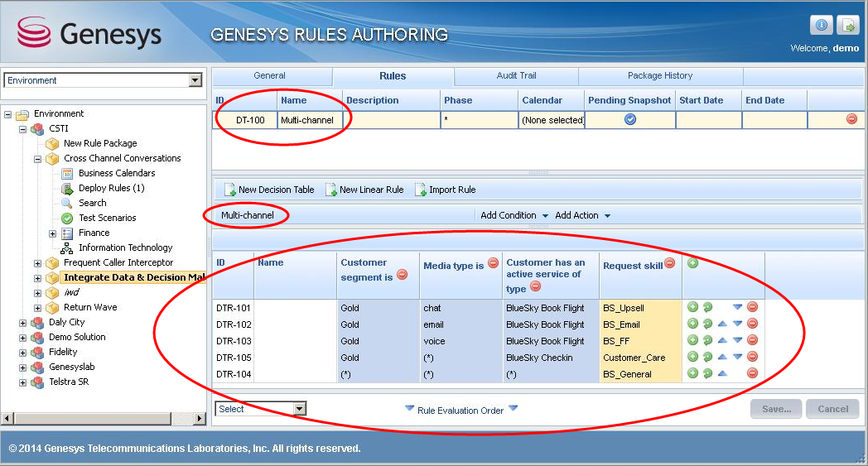Copy the DTR-103 rule row
Screen dimensions: 868x466
tap(707, 341)
